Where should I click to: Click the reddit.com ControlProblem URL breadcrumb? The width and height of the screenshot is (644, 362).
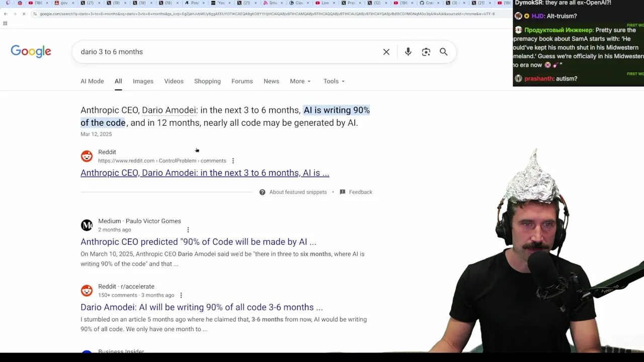coord(162,161)
